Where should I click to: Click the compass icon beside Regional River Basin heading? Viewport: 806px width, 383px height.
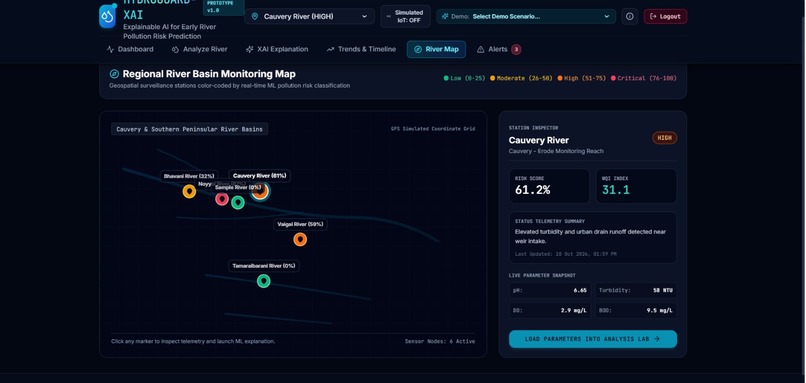[114, 74]
